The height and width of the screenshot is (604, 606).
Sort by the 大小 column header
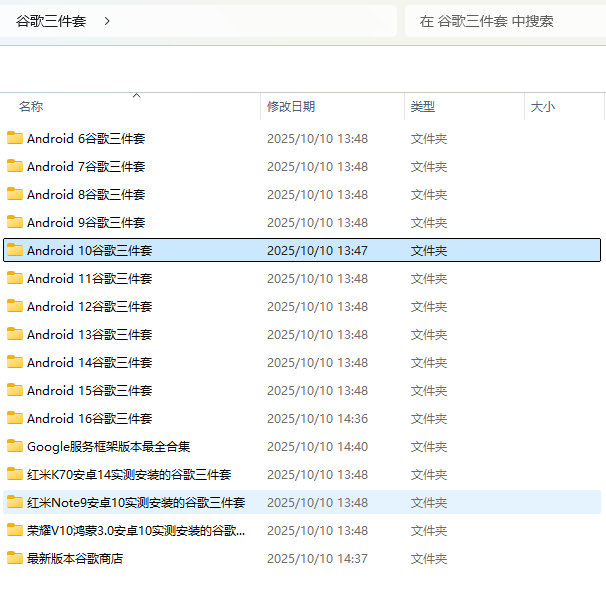pos(565,106)
